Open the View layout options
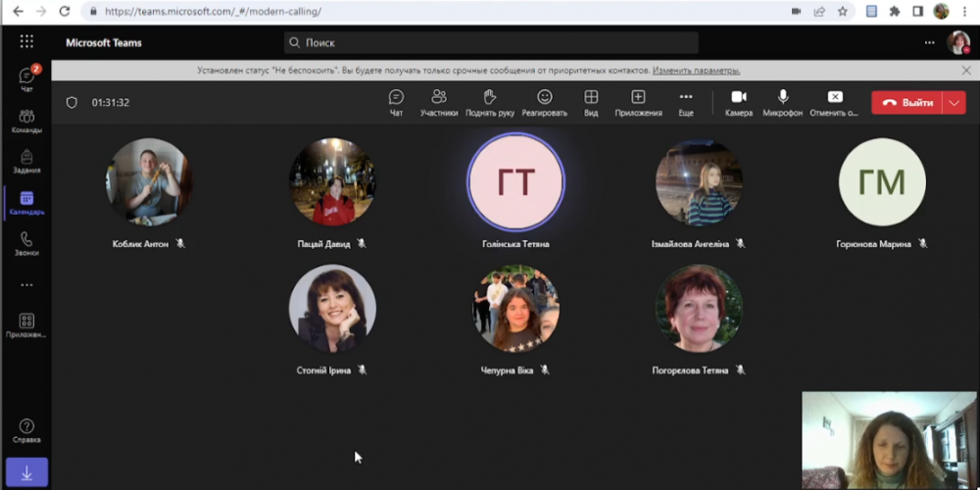The height and width of the screenshot is (490, 980). [x=591, y=102]
